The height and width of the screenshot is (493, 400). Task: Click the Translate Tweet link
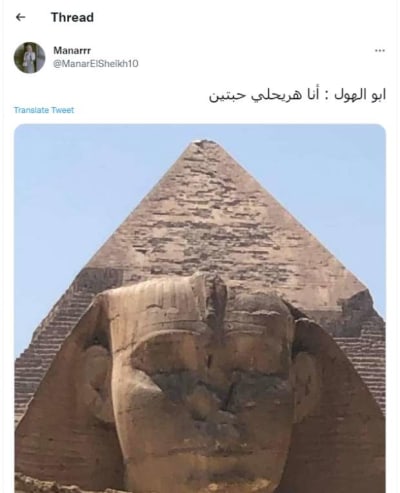[x=44, y=110]
